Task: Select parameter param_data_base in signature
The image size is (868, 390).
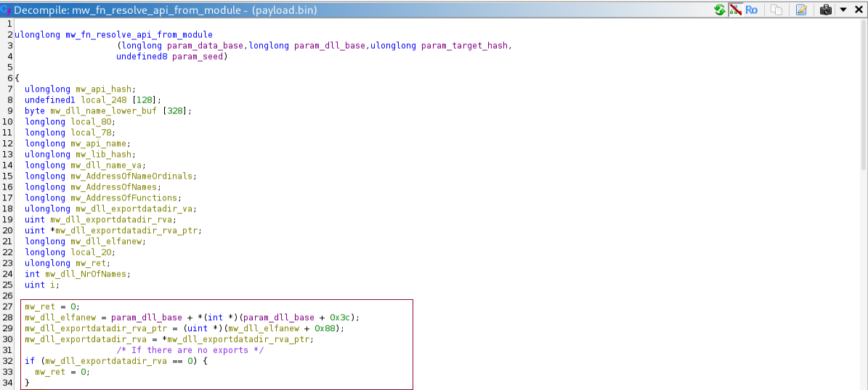Action: pyautogui.click(x=206, y=46)
